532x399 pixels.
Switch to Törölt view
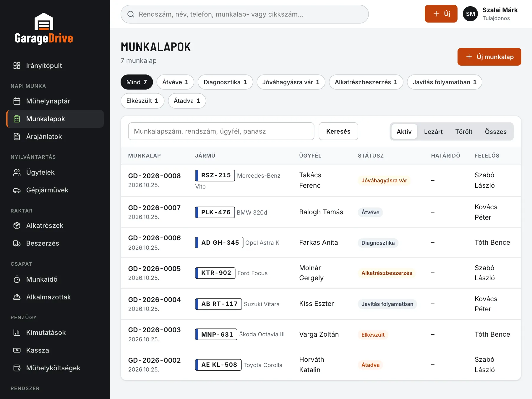pos(464,132)
